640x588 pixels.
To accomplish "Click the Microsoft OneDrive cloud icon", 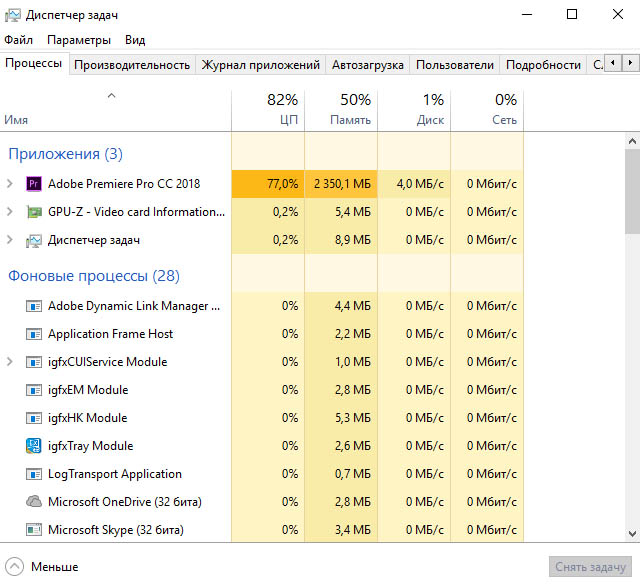I will point(34,501).
